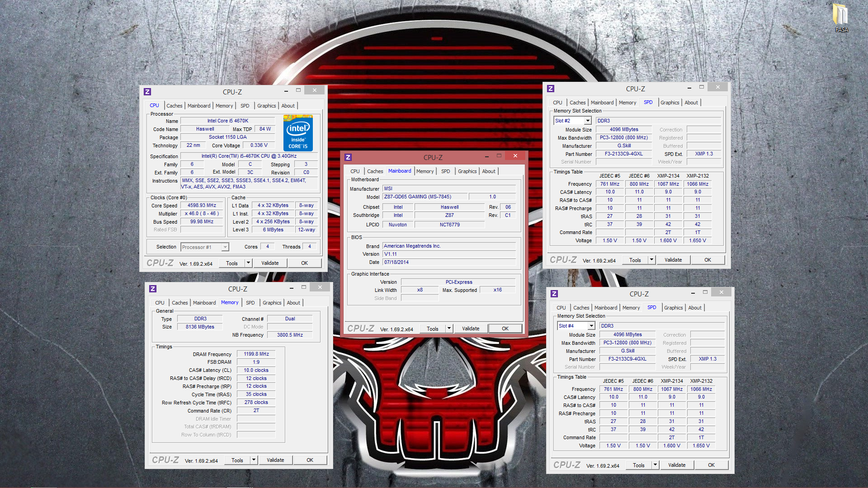Click the CPU-Z app icon in the Slot #4 SPD window title bar
Viewport: 868px width, 488px height.
tap(554, 294)
